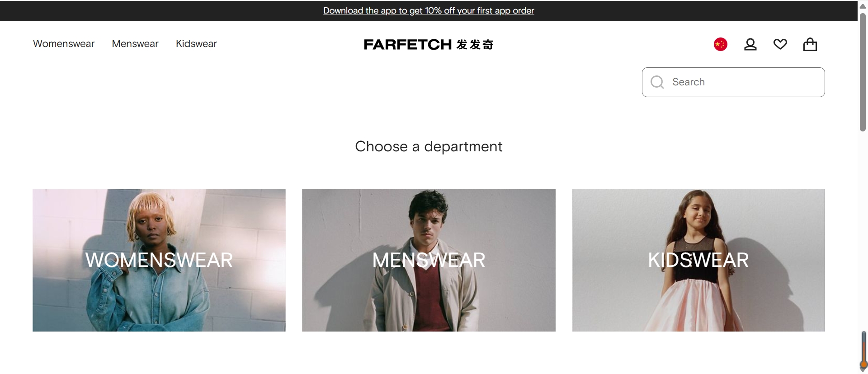This screenshot has height=374, width=868.
Task: Click the Choose a department heading
Action: [429, 146]
